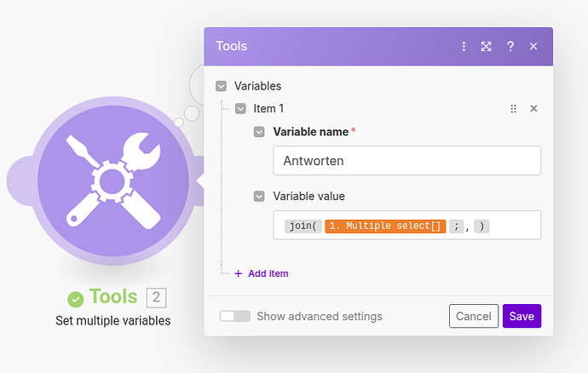Grab the drag handle icon for Item 1
Image resolution: width=588 pixels, height=373 pixels.
click(x=513, y=109)
